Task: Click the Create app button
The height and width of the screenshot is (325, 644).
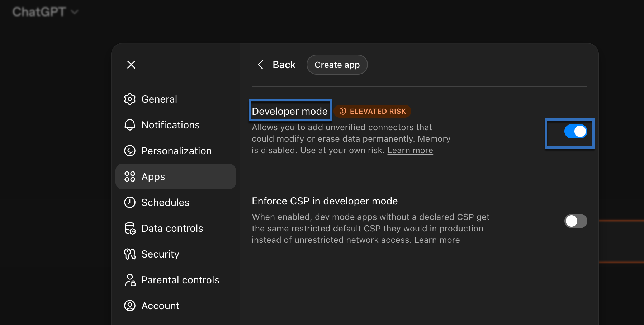Action: pyautogui.click(x=337, y=65)
